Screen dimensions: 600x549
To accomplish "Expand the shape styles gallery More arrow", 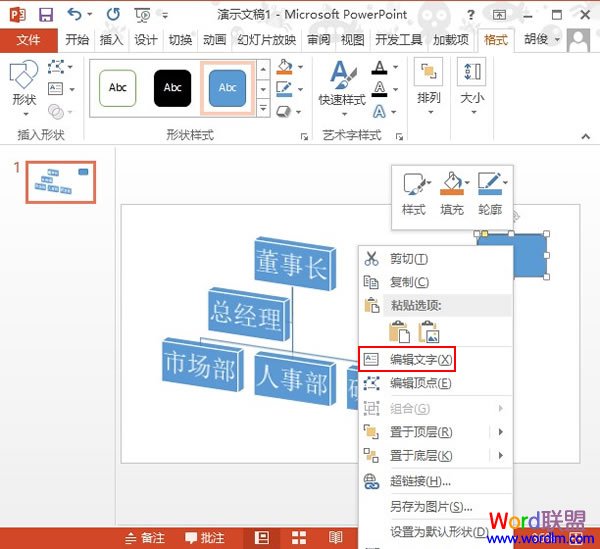I will (x=263, y=109).
